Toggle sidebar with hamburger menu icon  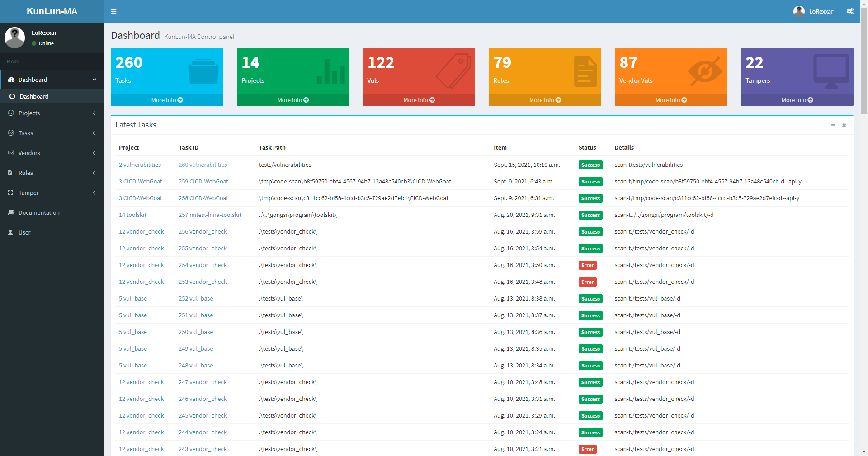tap(113, 11)
